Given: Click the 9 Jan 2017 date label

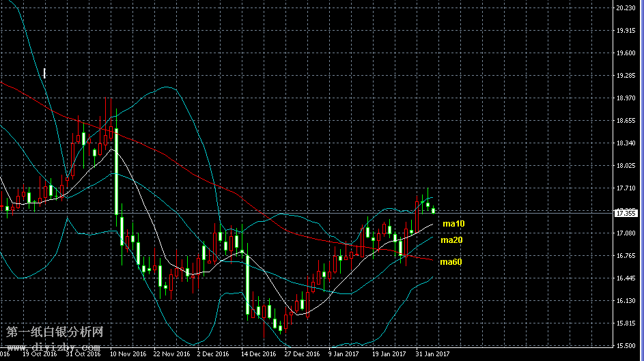Looking at the screenshot, I should (x=344, y=353).
